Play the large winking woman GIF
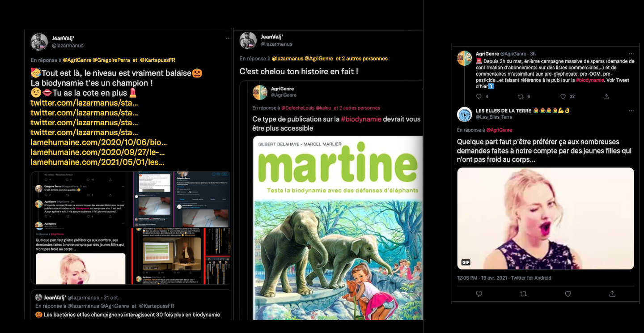 pos(545,218)
